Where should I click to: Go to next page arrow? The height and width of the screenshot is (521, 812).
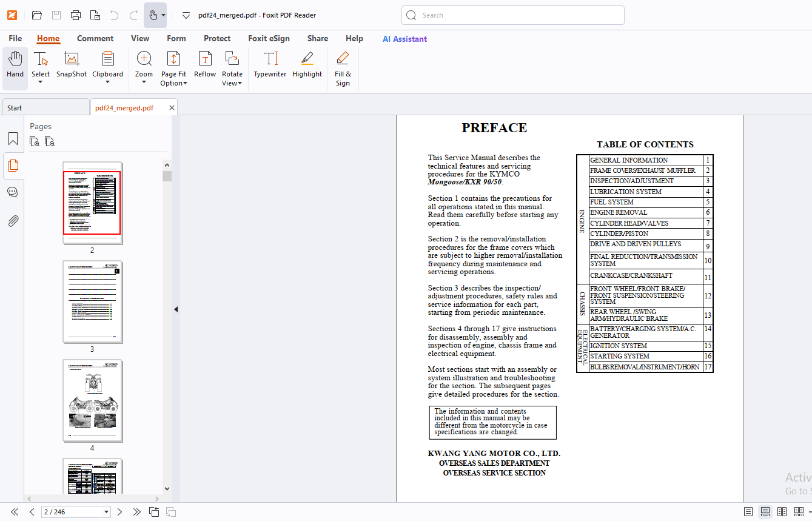119,512
